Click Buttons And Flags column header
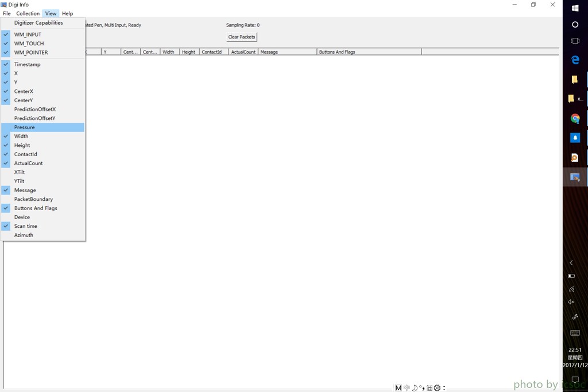 (369, 52)
